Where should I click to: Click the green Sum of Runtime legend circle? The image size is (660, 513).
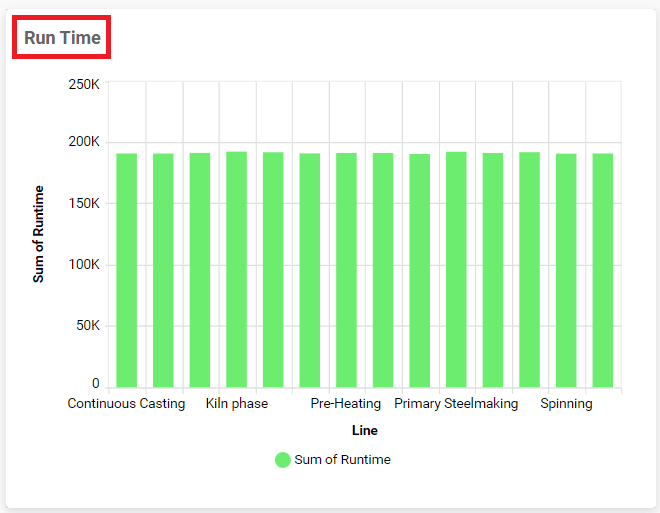tap(282, 460)
